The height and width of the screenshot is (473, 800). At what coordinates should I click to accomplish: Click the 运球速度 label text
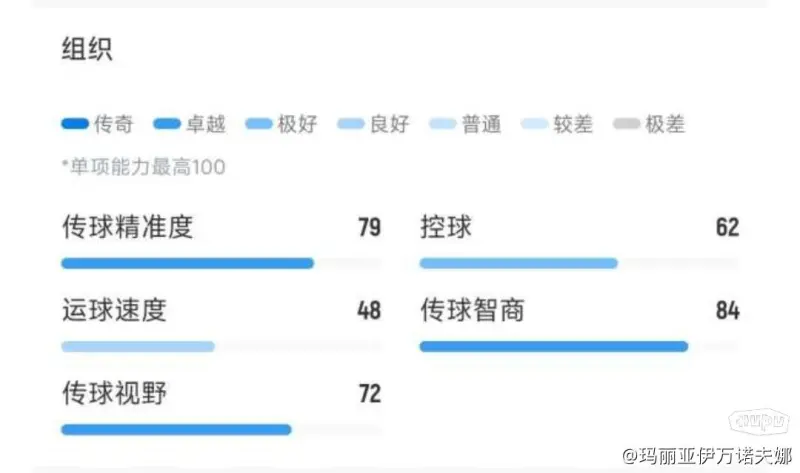[x=114, y=310]
